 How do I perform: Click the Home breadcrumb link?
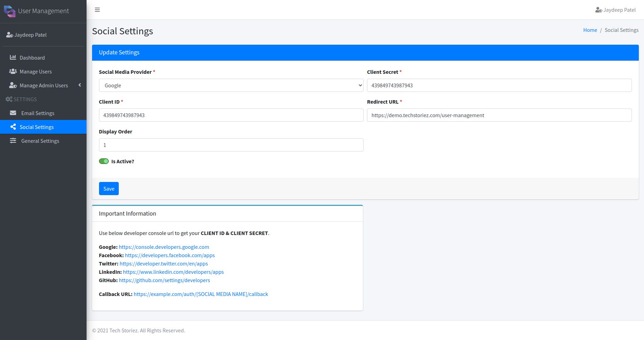590,30
